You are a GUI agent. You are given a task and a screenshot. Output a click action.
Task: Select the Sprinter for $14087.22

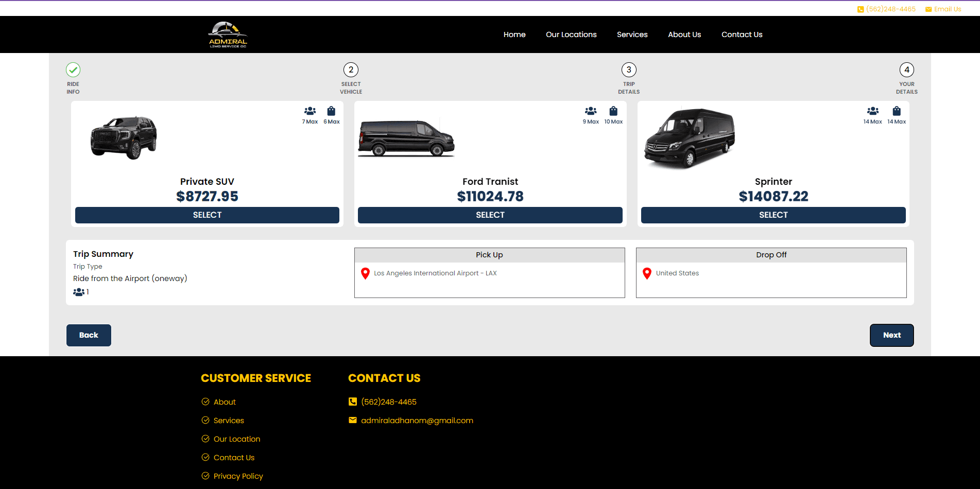click(x=773, y=215)
